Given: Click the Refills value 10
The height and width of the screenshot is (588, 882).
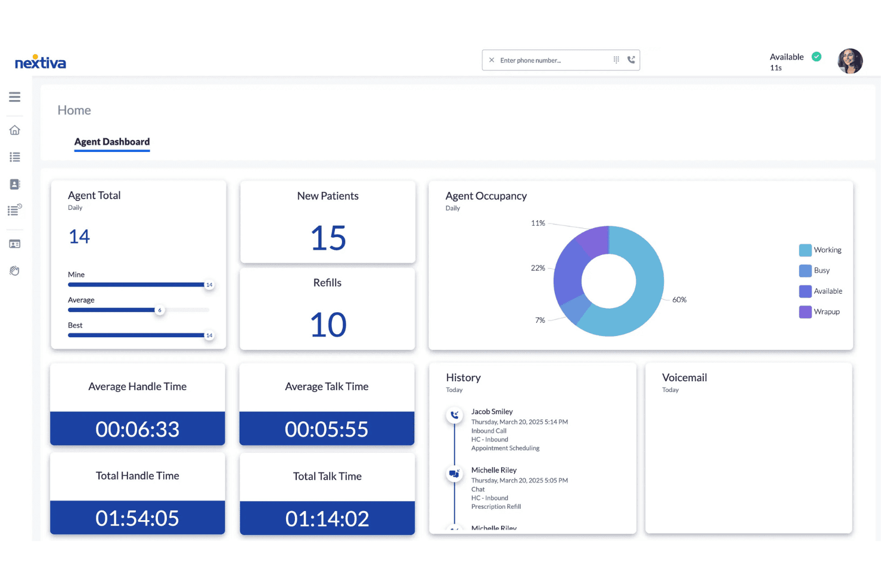Looking at the screenshot, I should click(x=328, y=325).
